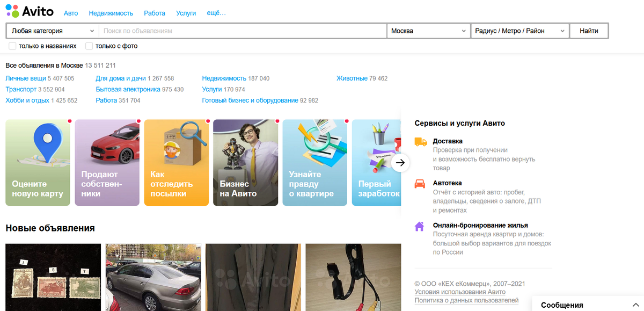Click the 'Сервисы и услуги Авито' heading
This screenshot has width=644, height=311.
[460, 124]
